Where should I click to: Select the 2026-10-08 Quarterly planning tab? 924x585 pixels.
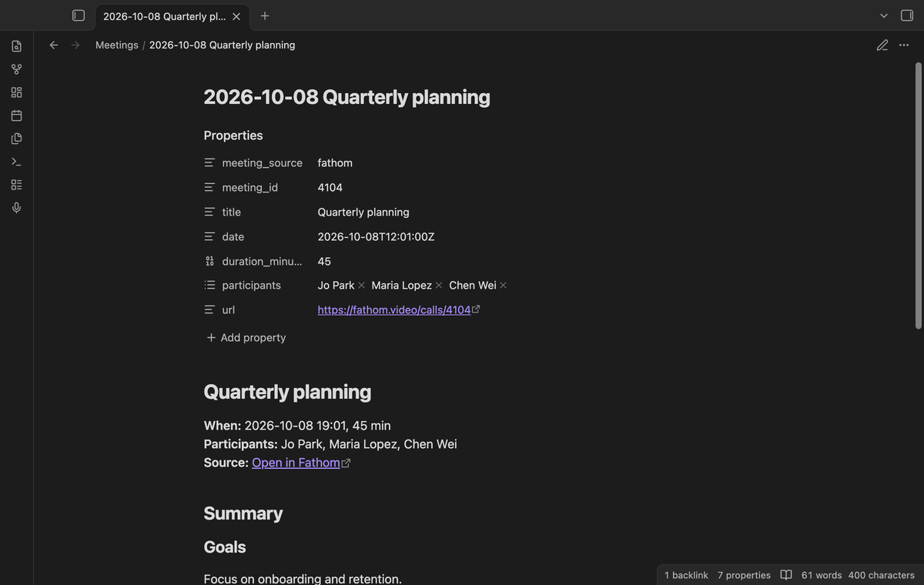click(172, 16)
